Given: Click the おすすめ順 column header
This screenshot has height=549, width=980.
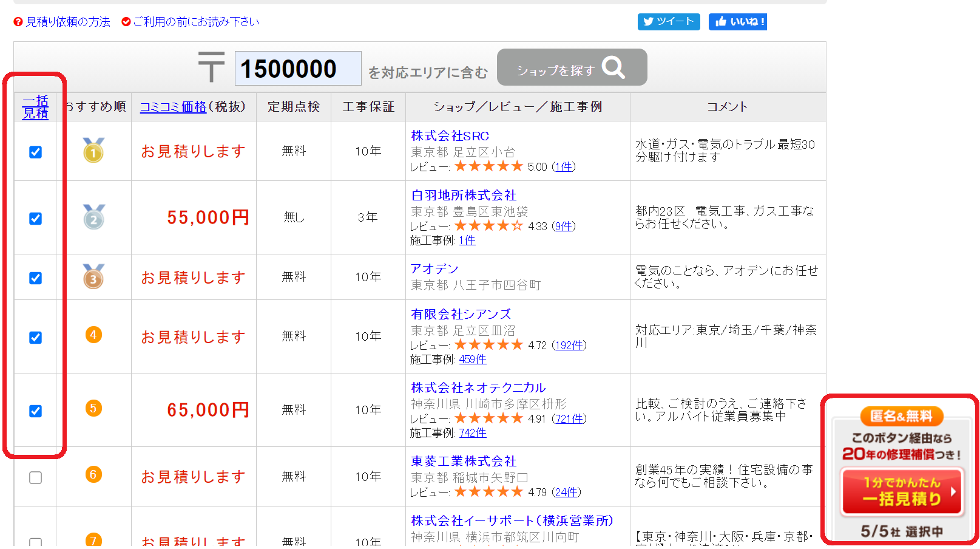Looking at the screenshot, I should 94,107.
